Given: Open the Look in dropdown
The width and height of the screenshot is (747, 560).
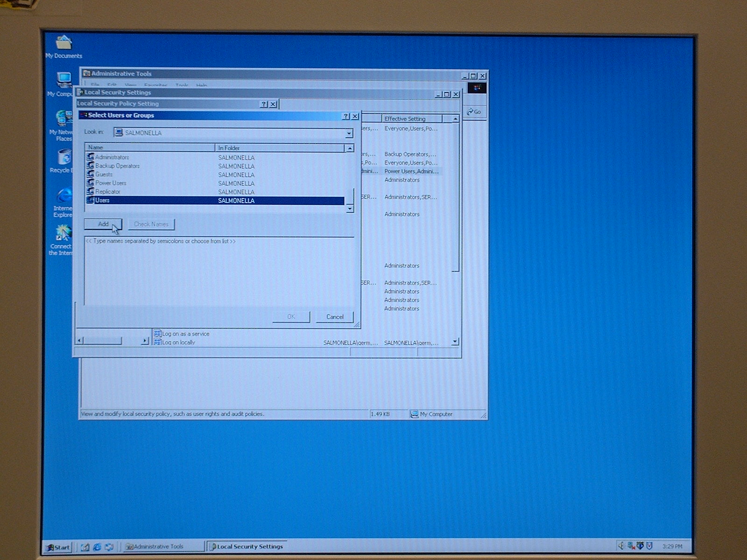Looking at the screenshot, I should click(349, 133).
